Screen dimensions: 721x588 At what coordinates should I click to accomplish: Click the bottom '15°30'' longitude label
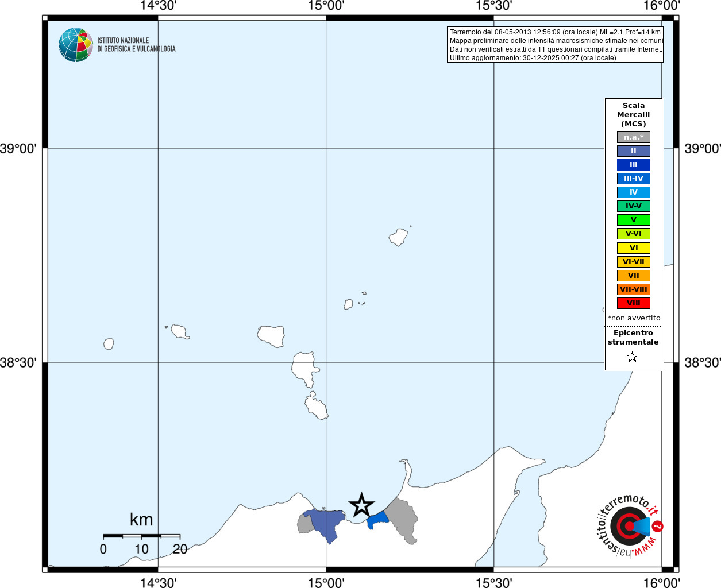coord(493,582)
